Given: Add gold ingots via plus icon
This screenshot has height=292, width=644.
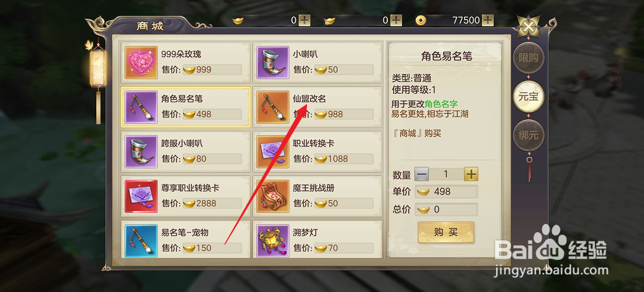Looking at the screenshot, I should pos(305,20).
